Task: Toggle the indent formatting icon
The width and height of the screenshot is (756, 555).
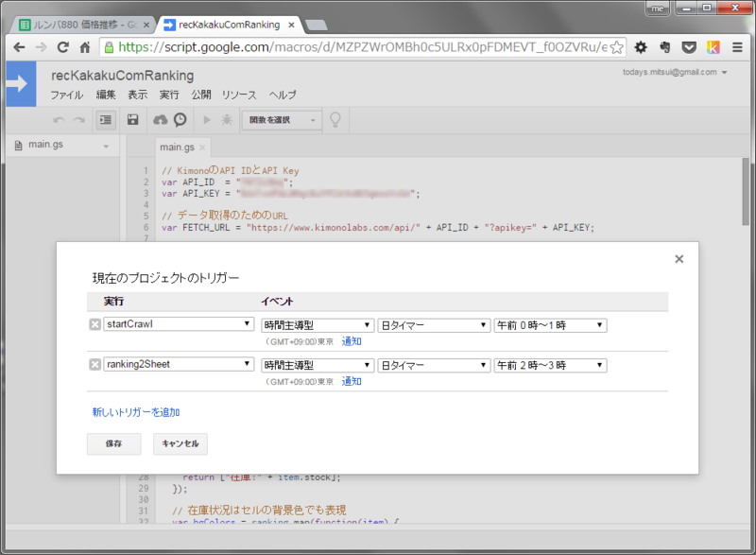Action: (x=106, y=120)
